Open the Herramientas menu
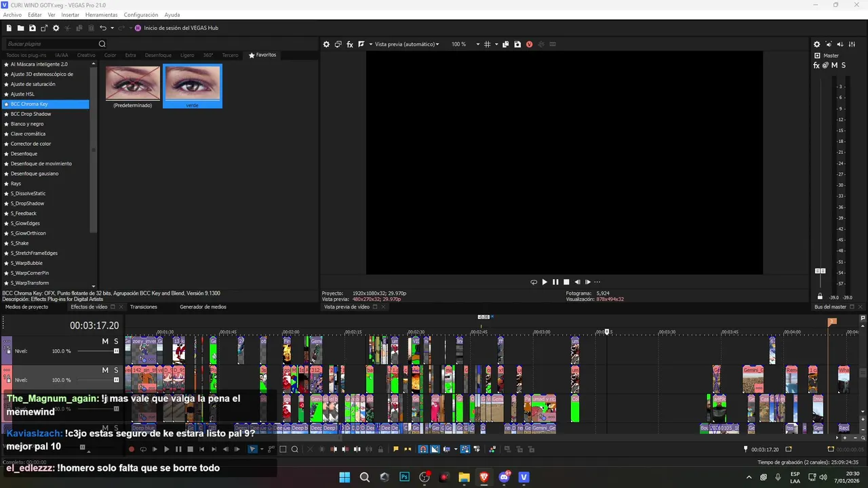The width and height of the screenshot is (868, 488). (x=101, y=15)
